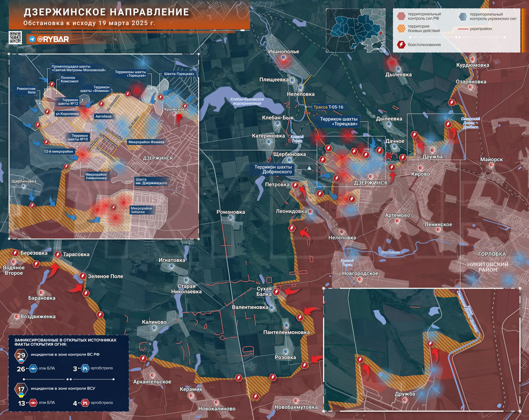The width and height of the screenshot is (529, 420).
Task: Click the blue artillery shelling icon beside 3
Action: (85, 368)
